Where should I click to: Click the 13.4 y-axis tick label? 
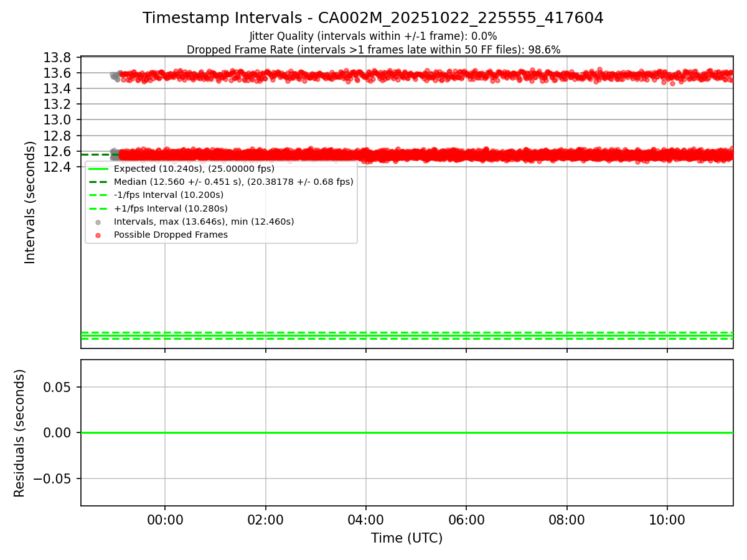point(59,88)
